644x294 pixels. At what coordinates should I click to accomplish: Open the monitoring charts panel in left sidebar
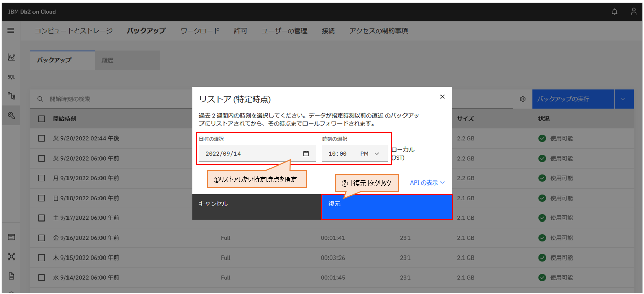click(11, 57)
